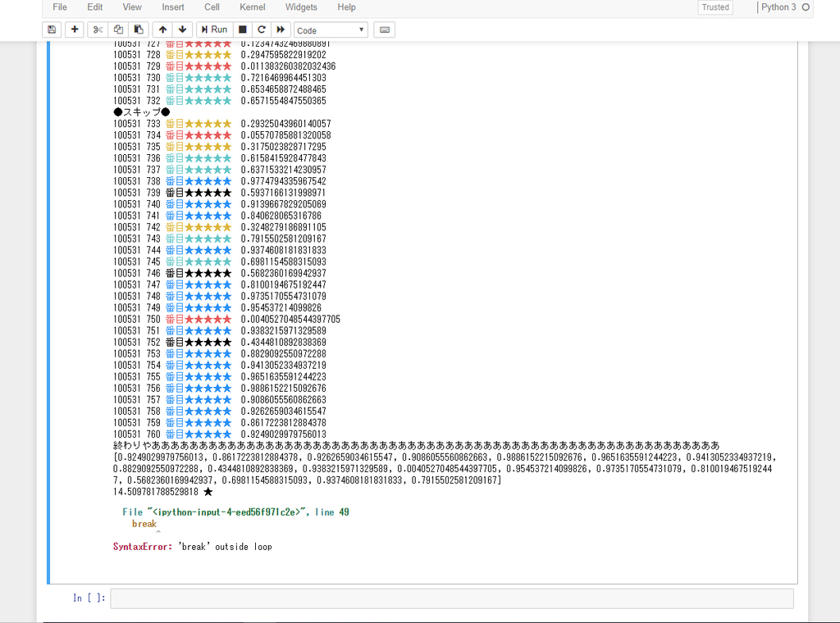
Task: Open the Insert menu
Action: coord(173,7)
